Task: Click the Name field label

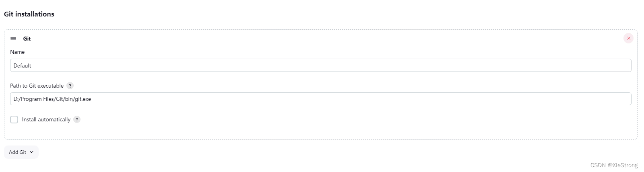Action: tap(17, 52)
